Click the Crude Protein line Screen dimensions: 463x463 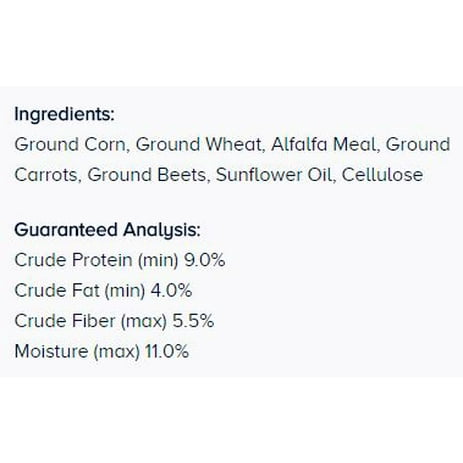pos(120,260)
